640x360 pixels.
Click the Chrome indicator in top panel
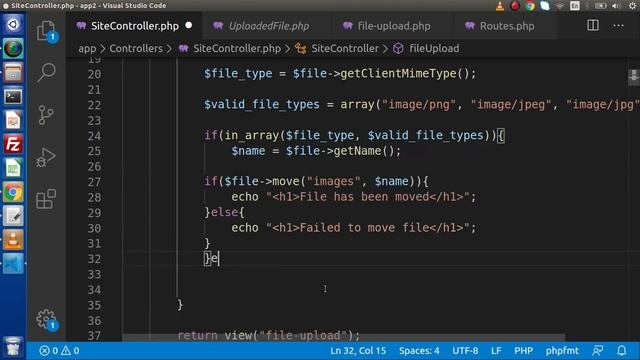(530, 6)
